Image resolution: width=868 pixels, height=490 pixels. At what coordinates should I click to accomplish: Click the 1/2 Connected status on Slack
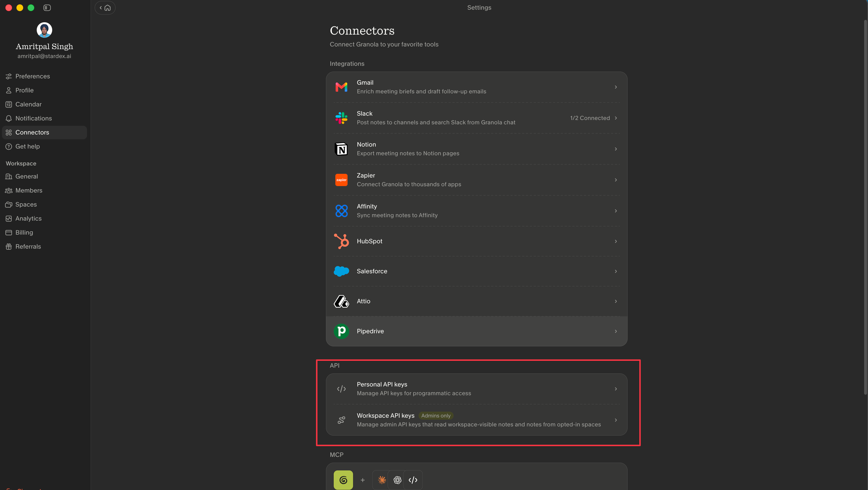pos(590,118)
